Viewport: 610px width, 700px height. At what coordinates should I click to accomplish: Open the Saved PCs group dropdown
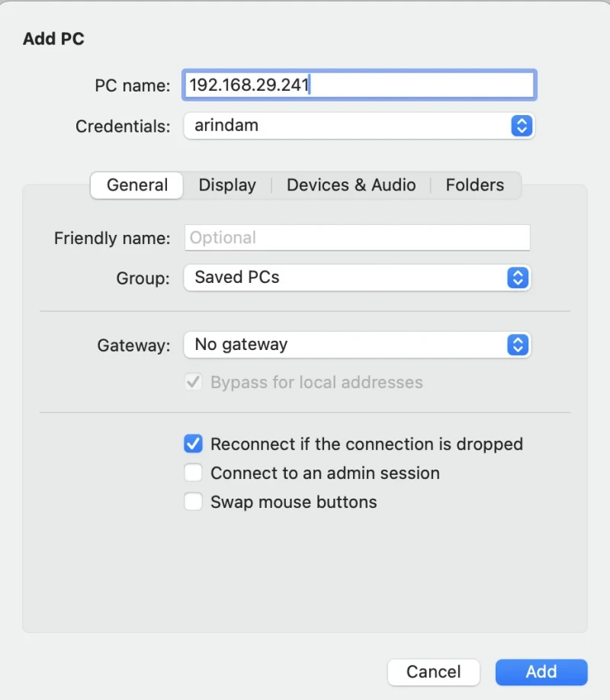point(358,278)
